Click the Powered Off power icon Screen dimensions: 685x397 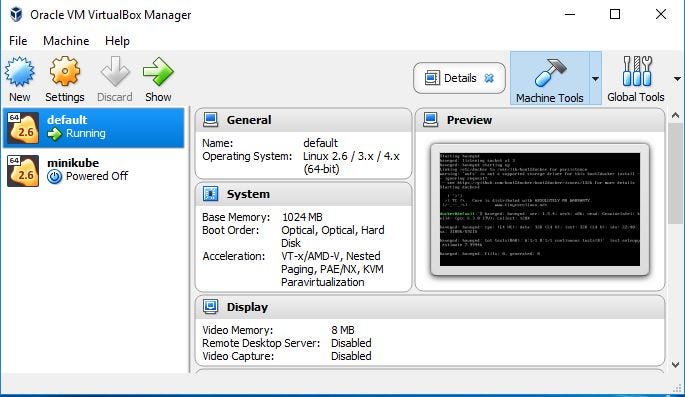click(x=55, y=177)
